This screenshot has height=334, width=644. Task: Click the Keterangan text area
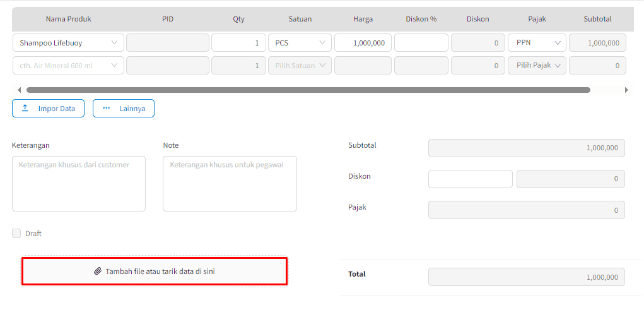tap(79, 184)
